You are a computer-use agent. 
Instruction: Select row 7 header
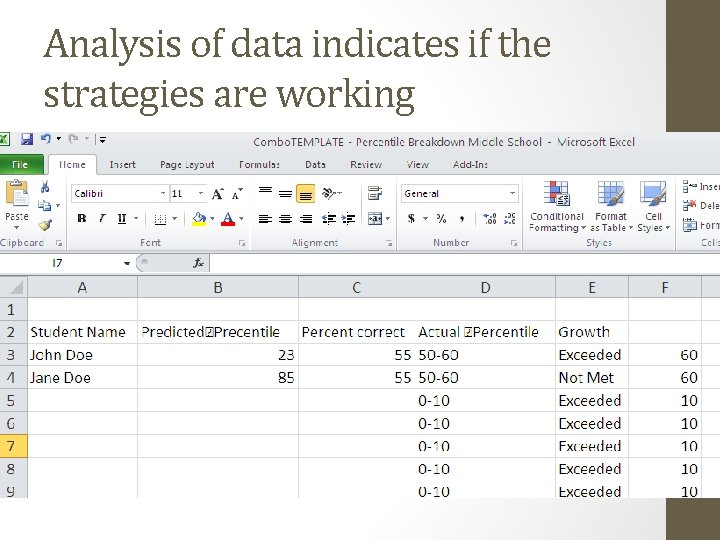(13, 446)
